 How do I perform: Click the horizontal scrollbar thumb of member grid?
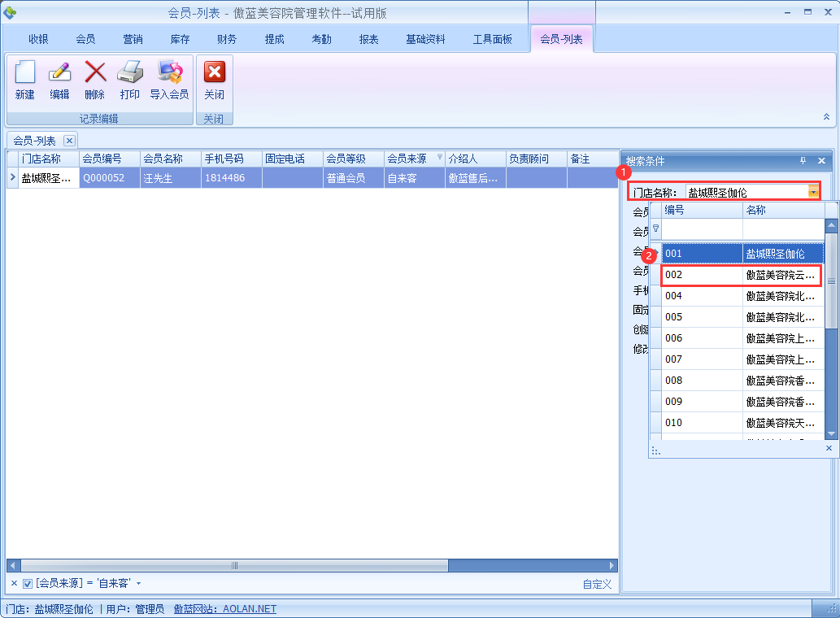click(x=234, y=565)
